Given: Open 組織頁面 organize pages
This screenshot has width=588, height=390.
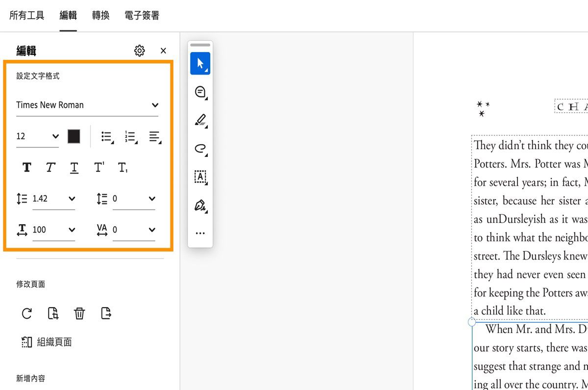Looking at the screenshot, I should click(x=47, y=342).
